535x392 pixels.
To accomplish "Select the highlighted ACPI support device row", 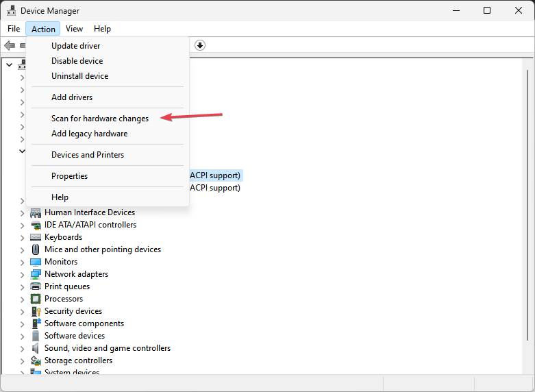I will 216,175.
